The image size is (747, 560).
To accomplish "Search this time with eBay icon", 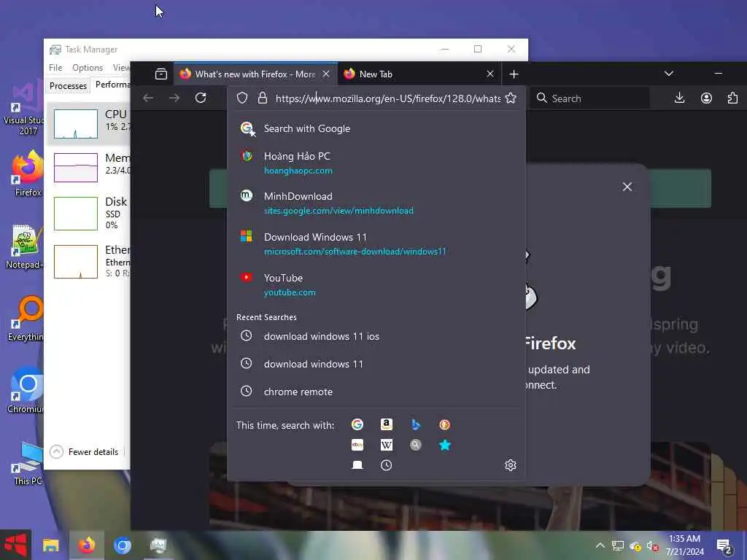I will point(357,445).
